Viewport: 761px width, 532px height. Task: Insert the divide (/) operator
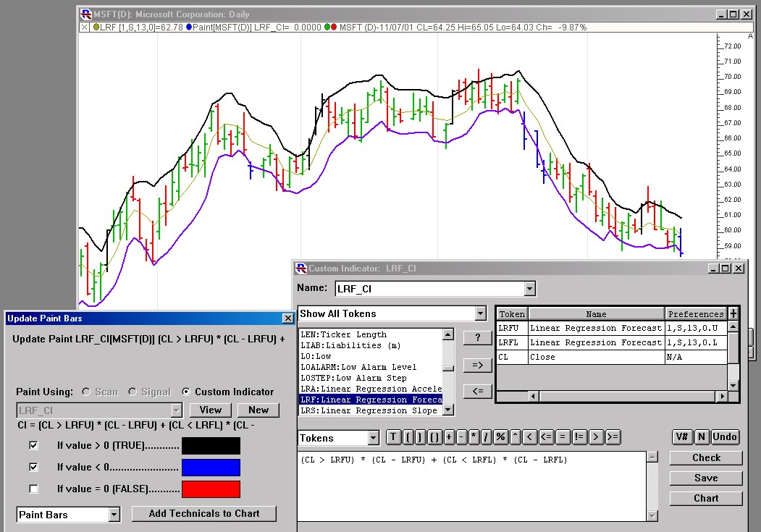487,437
